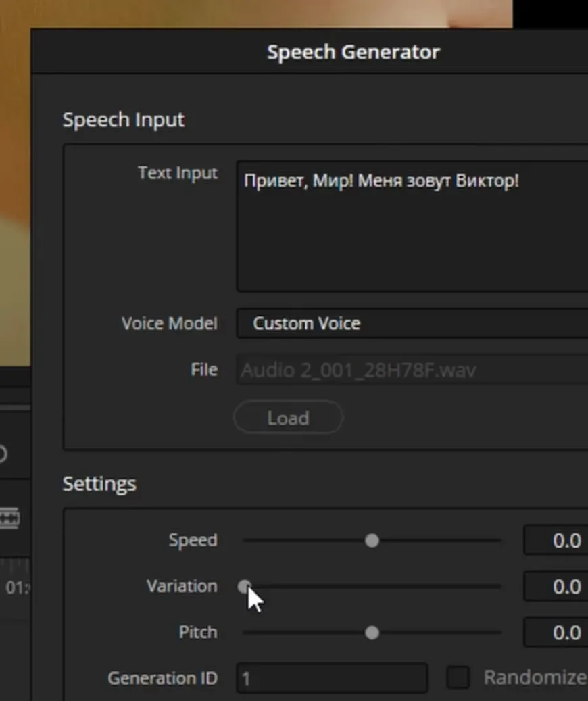Click the Pitch slider handle
Viewport: 588px width, 701px height.
tap(372, 633)
